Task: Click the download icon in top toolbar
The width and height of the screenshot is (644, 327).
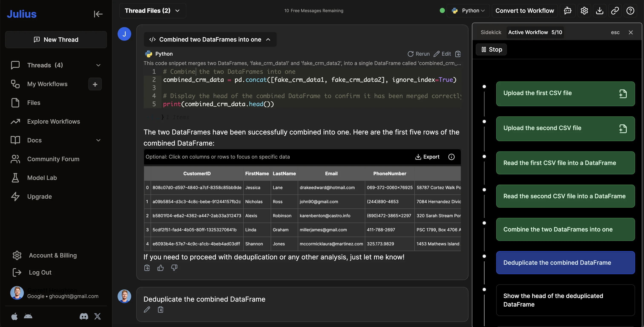Action: point(599,11)
